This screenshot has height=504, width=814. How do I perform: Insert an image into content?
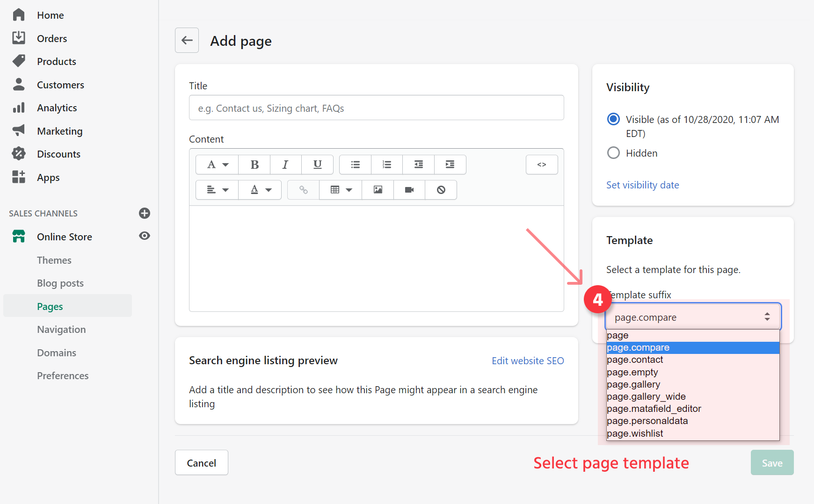(378, 190)
